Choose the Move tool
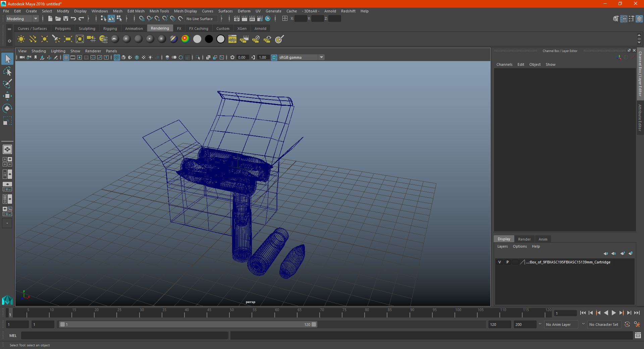 [x=7, y=96]
